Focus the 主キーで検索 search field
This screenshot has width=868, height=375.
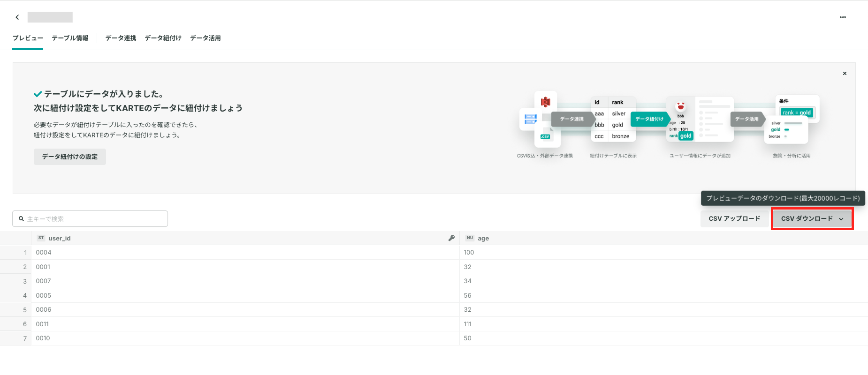pos(90,219)
